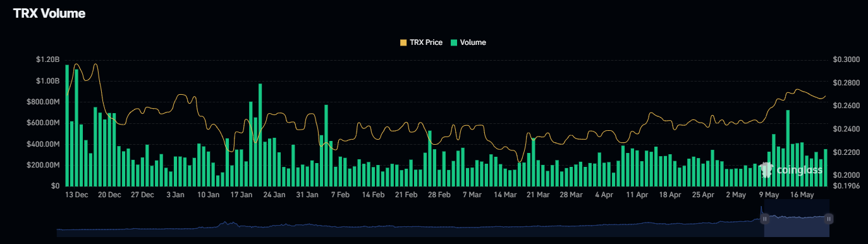Image resolution: width=868 pixels, height=244 pixels.
Task: Click the '14 Mar' date label
Action: point(504,195)
